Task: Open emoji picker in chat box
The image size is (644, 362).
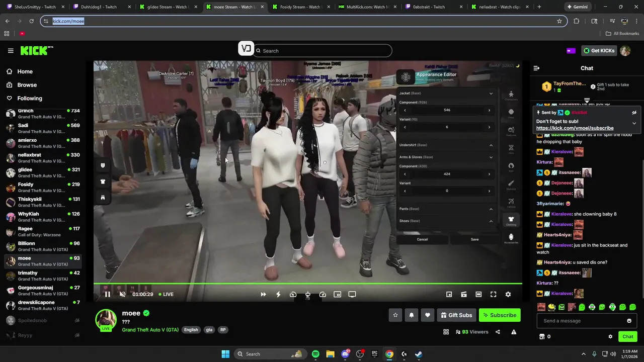Action: [629, 321]
